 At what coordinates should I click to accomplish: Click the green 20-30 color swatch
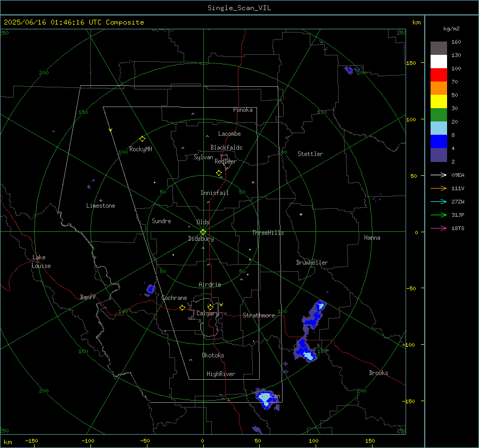tap(439, 115)
